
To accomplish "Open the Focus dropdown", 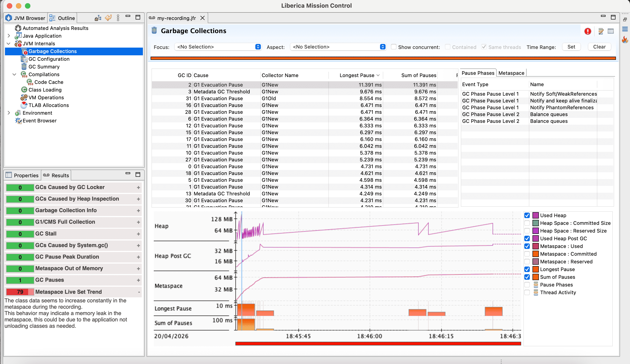I will [x=218, y=47].
